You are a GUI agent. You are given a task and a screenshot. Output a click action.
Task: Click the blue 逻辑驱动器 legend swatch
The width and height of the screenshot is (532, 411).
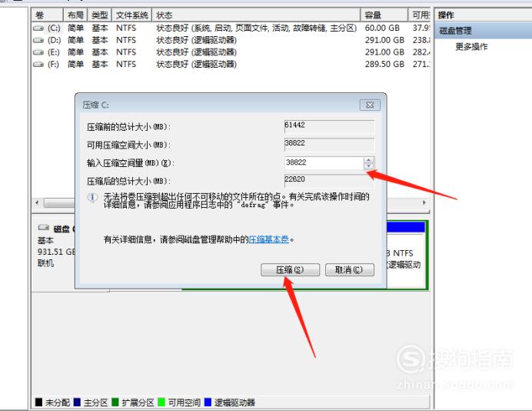click(208, 403)
